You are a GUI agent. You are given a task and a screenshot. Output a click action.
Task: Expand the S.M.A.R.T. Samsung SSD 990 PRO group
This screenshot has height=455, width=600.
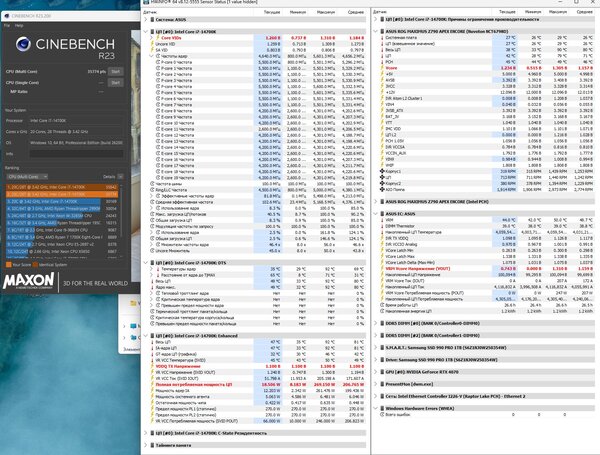pyautogui.click(x=375, y=347)
